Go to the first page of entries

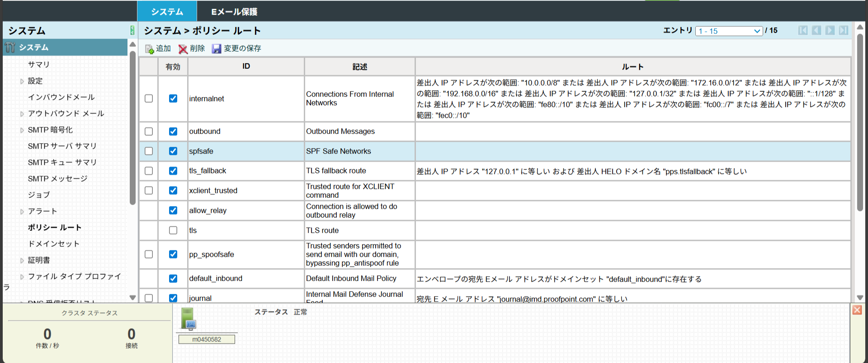coord(802,30)
